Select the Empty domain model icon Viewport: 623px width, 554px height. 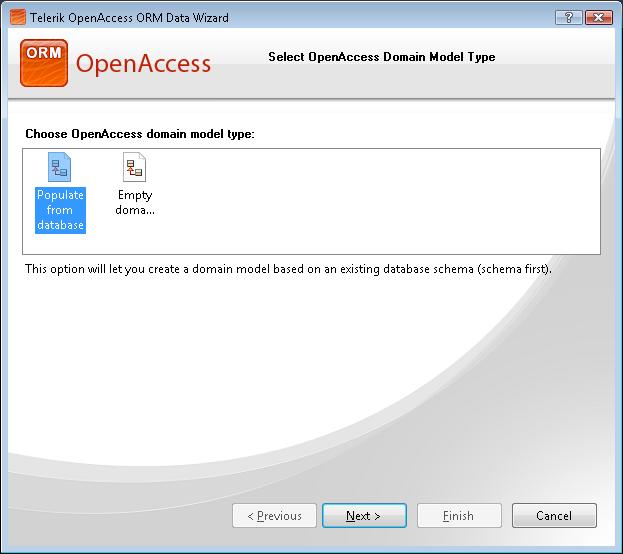click(134, 167)
